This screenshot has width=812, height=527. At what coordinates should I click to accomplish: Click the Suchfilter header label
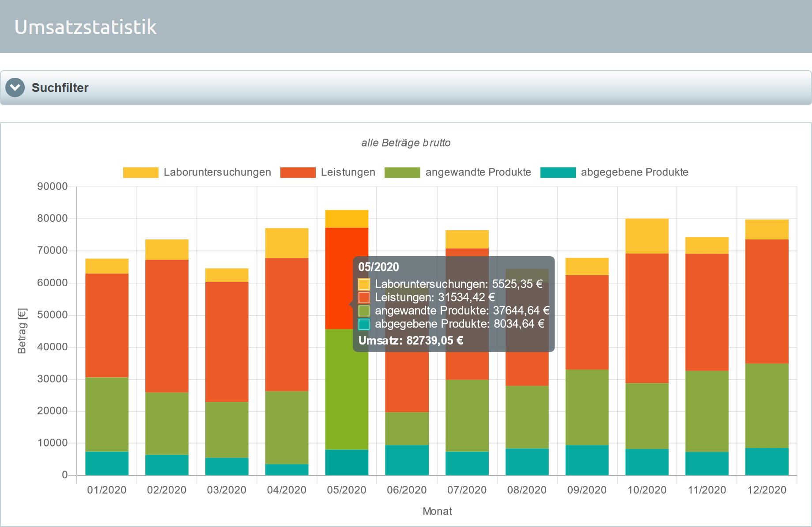coord(60,88)
